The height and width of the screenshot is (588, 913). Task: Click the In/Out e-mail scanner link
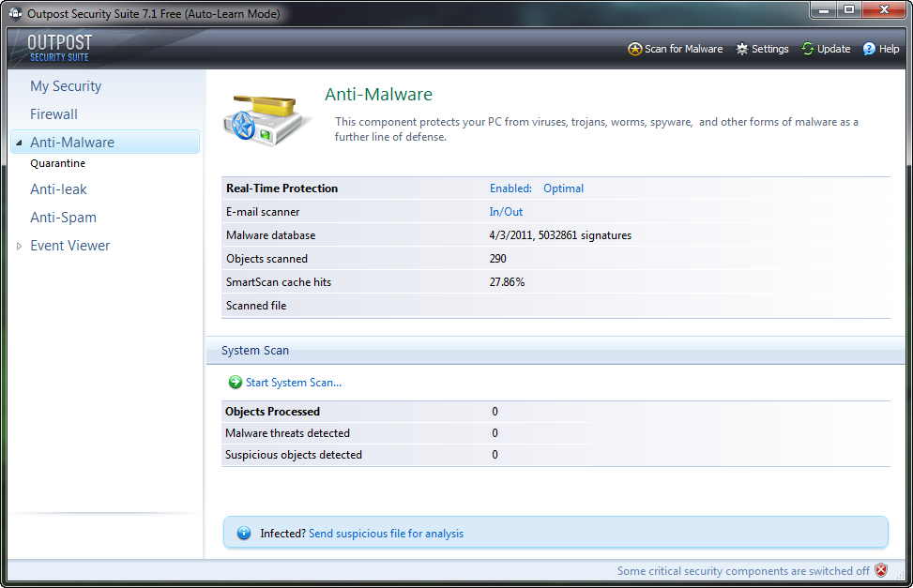(x=506, y=212)
